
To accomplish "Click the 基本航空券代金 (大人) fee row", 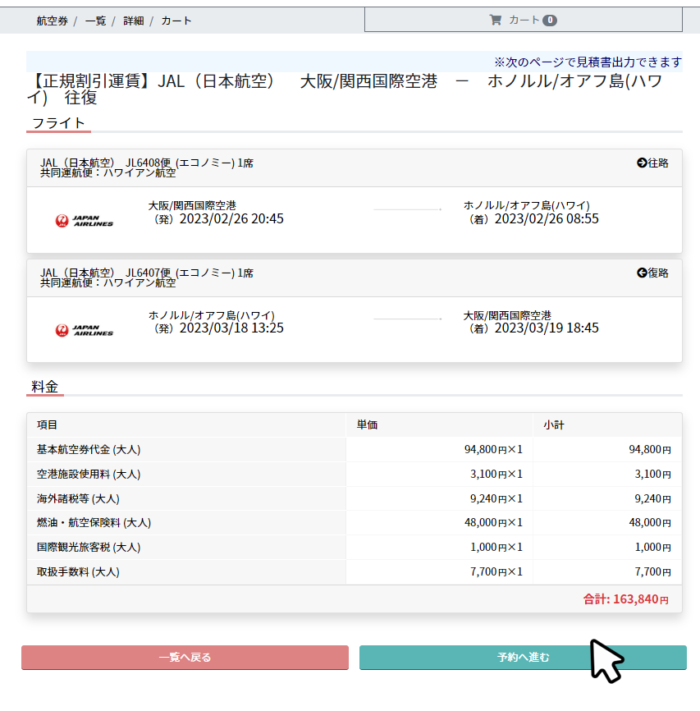I will 88,450.
